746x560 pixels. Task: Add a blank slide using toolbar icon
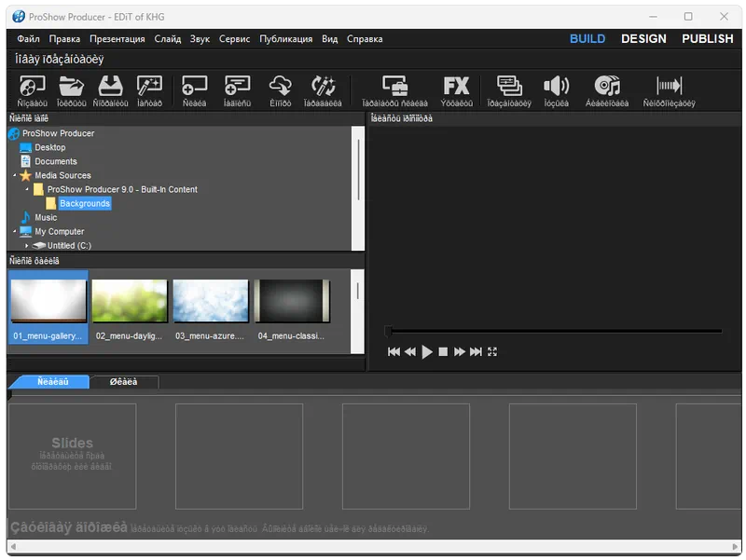click(194, 86)
